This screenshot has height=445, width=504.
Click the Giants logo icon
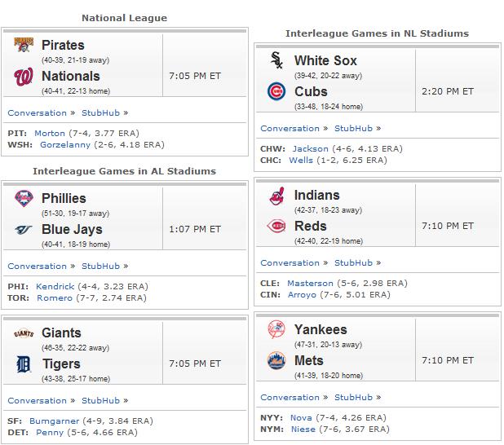[24, 333]
